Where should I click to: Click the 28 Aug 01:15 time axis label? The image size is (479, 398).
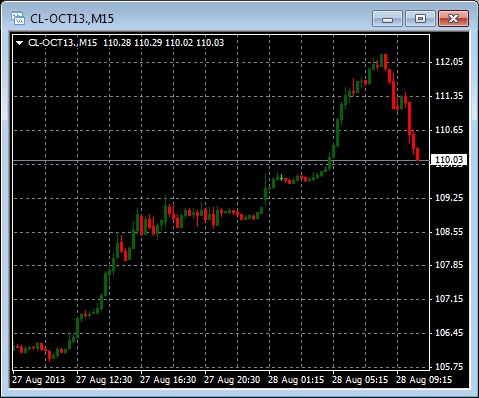coord(296,380)
